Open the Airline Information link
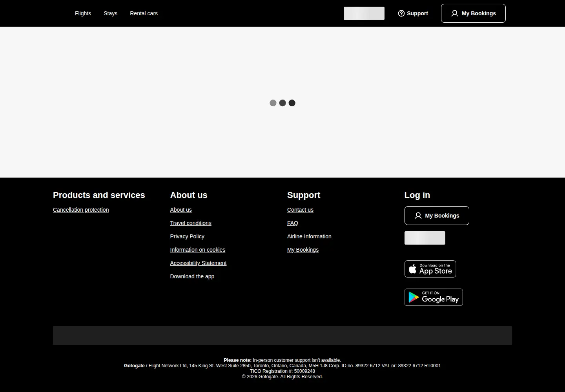The width and height of the screenshot is (565, 392). (x=309, y=236)
